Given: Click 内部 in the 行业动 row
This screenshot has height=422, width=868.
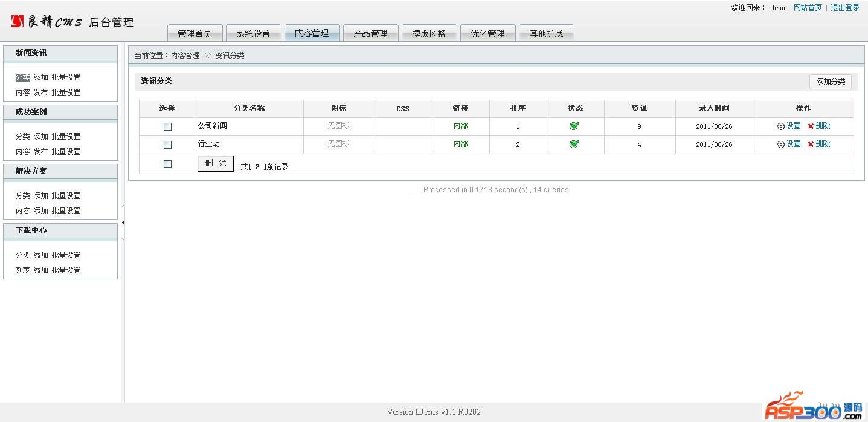Looking at the screenshot, I should pyautogui.click(x=460, y=144).
